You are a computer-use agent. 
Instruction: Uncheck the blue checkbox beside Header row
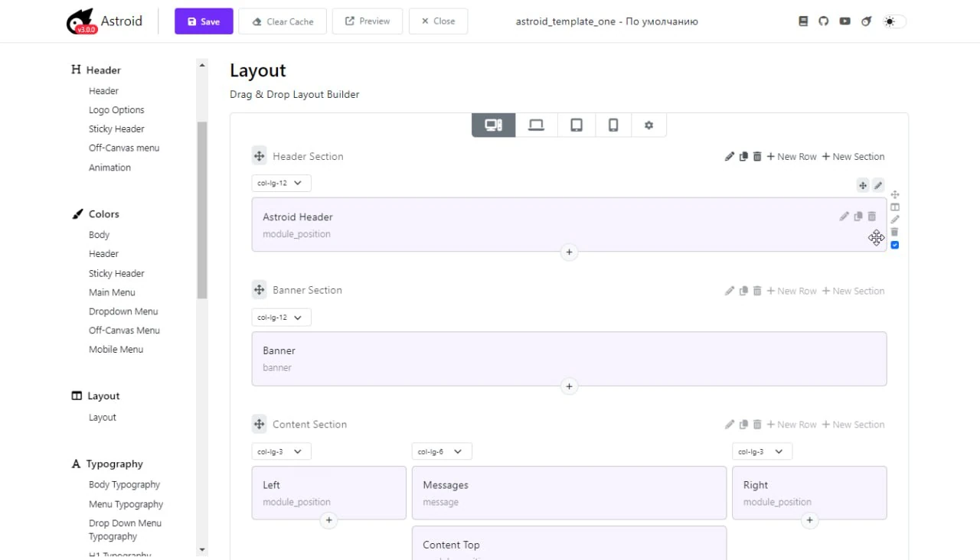894,245
